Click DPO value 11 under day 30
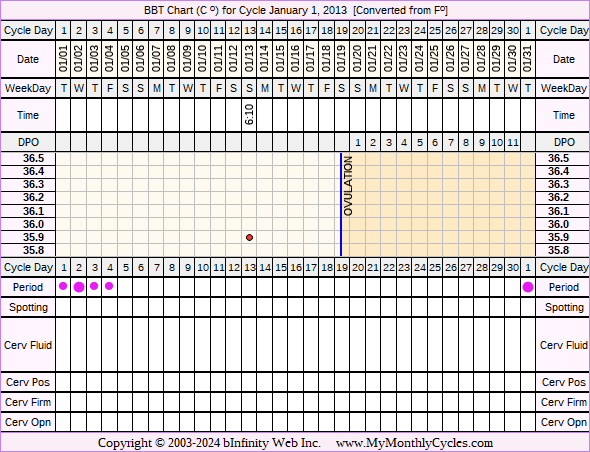The height and width of the screenshot is (452, 590). pyautogui.click(x=512, y=142)
